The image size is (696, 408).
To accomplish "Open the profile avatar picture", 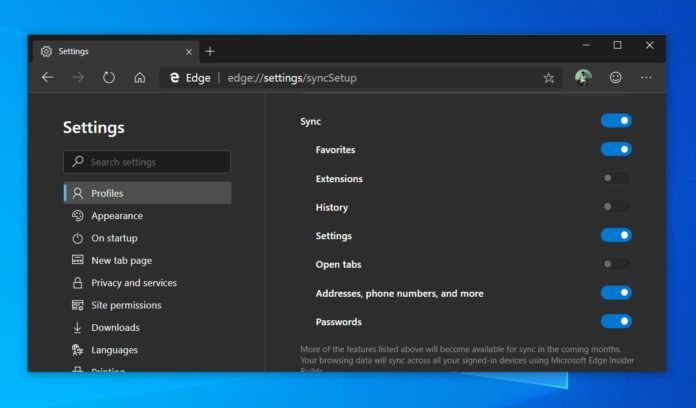I will click(x=583, y=78).
